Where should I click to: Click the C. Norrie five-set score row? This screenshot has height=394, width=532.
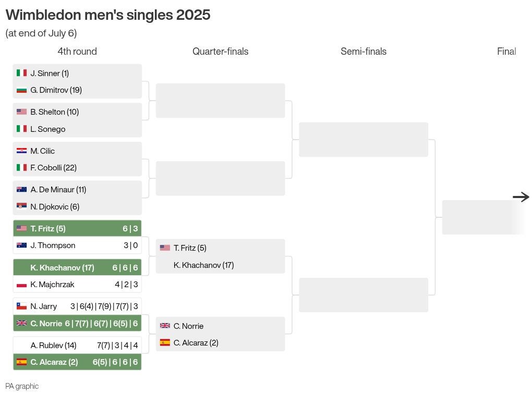(77, 323)
